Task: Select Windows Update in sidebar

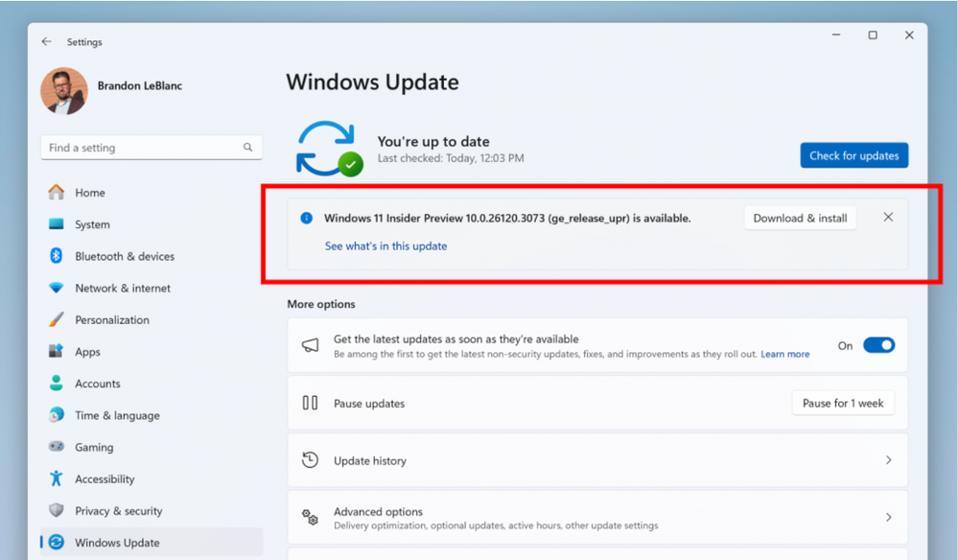Action: point(152,543)
